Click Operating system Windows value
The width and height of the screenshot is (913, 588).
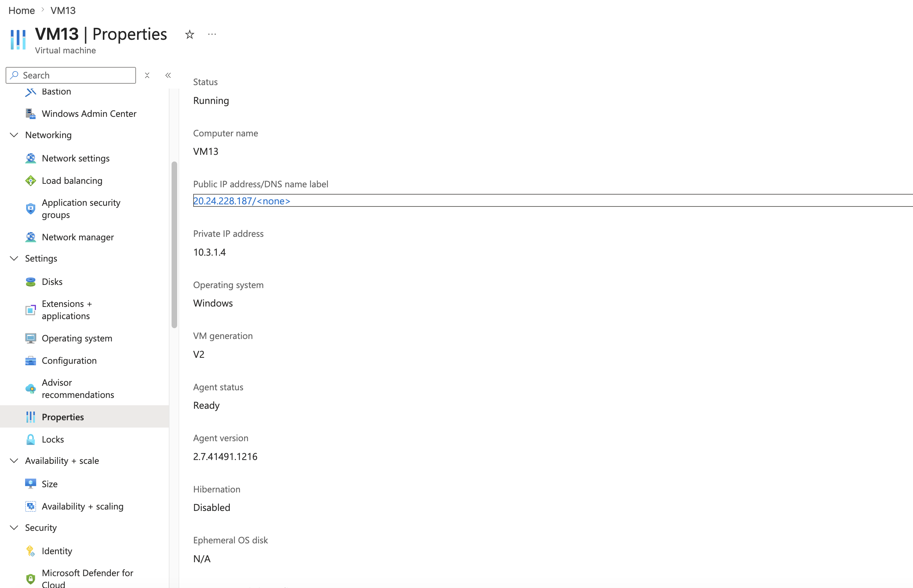(x=213, y=303)
